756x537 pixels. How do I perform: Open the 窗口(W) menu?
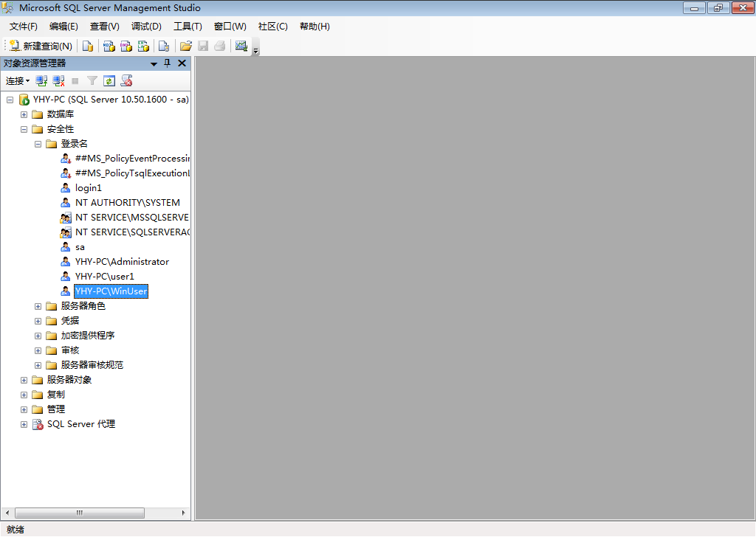230,27
